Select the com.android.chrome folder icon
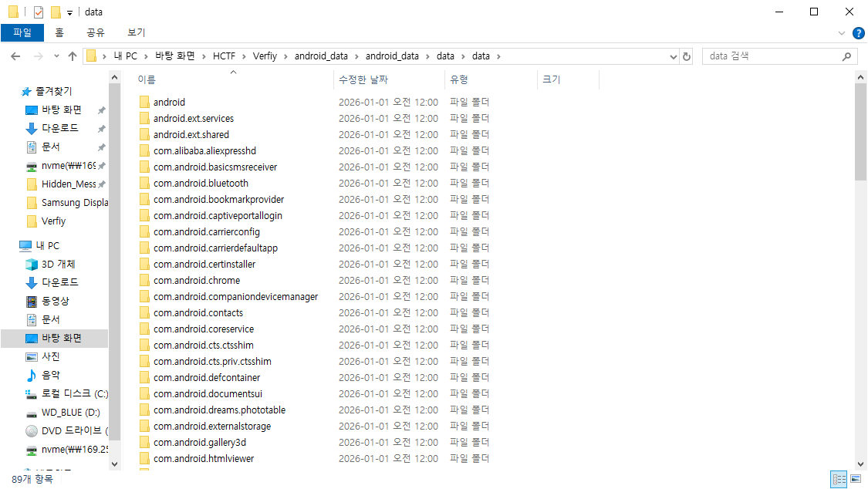The height and width of the screenshot is (489, 868). [x=144, y=281]
